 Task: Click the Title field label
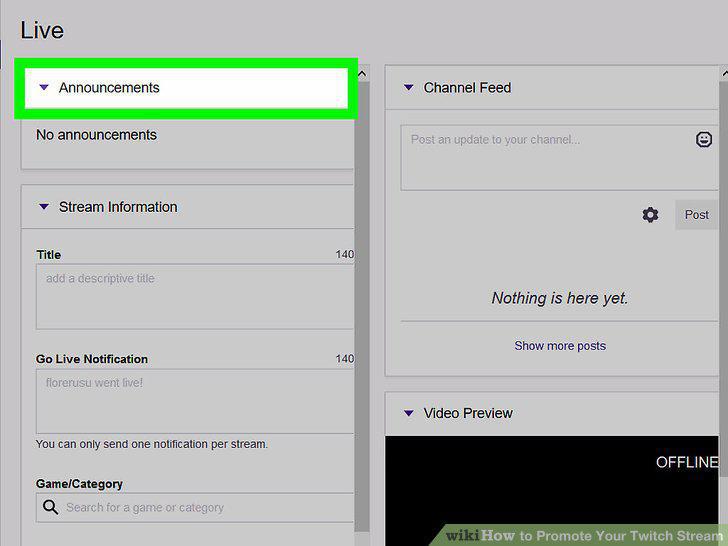point(49,255)
